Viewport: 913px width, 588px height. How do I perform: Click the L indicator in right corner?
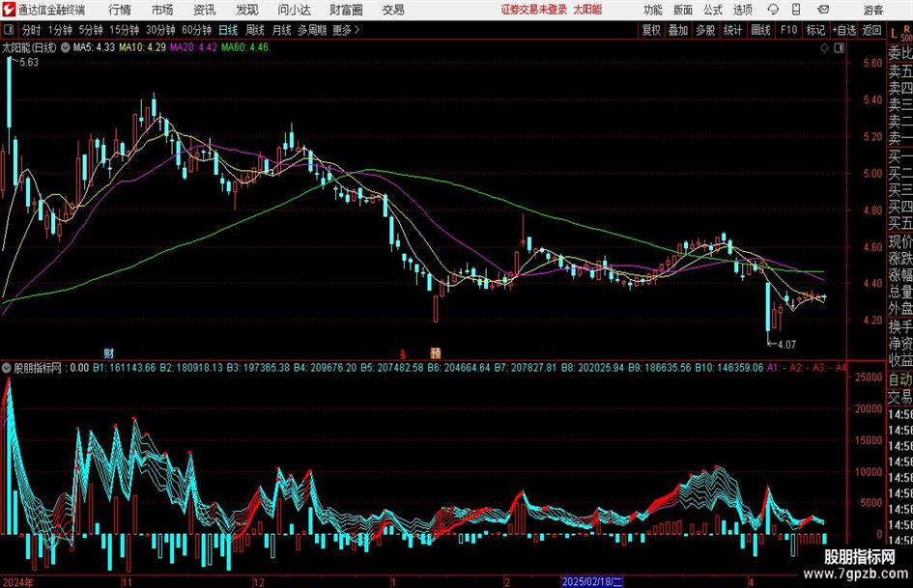894,35
